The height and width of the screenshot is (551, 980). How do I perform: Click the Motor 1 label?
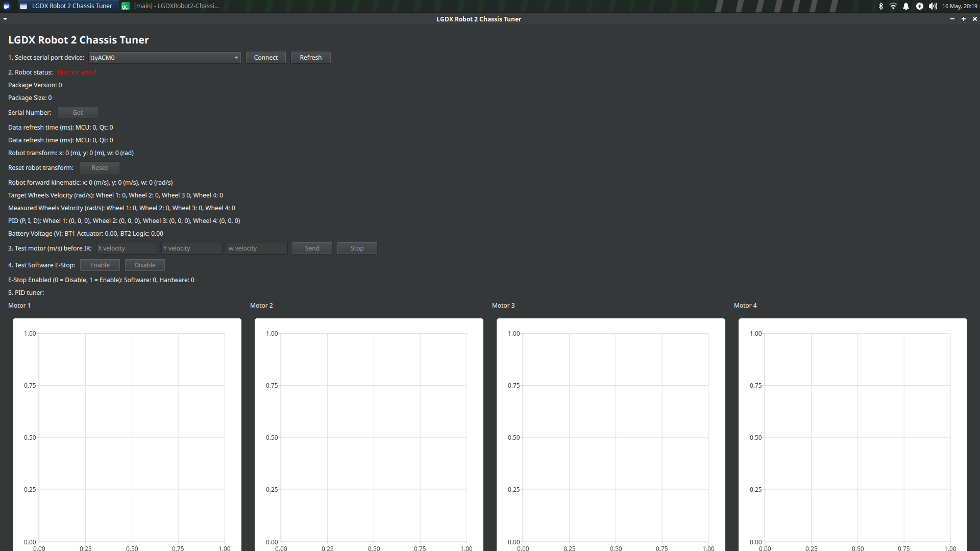pos(19,306)
